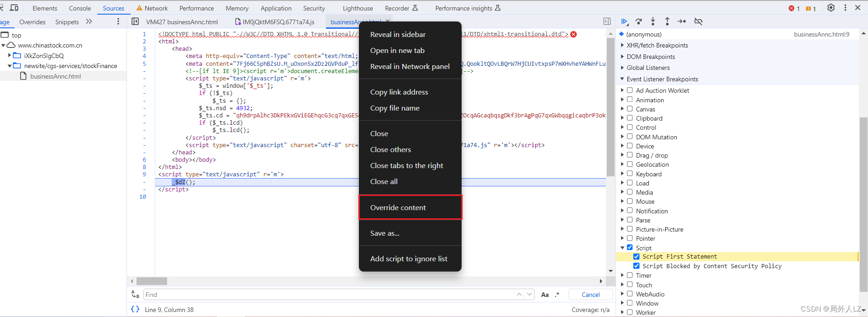This screenshot has height=317, width=868.
Task: Open the navigator pane three-dot menu
Action: pos(118,21)
